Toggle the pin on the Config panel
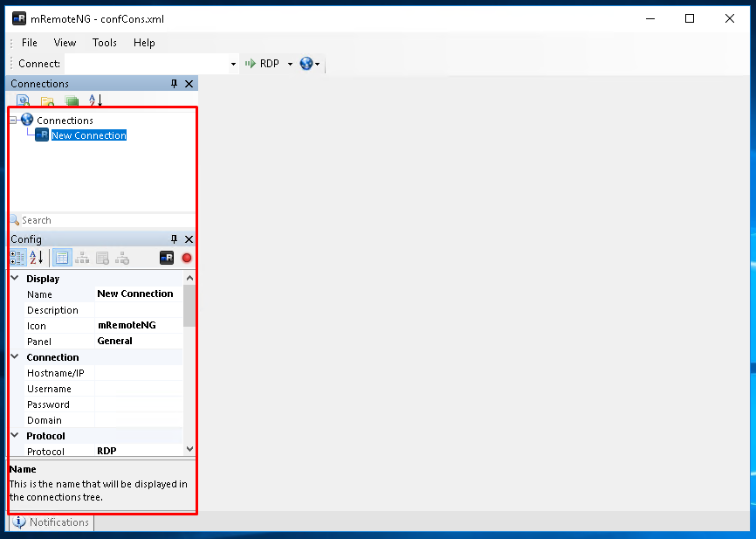Screen dimensions: 756x539 coord(173,238)
